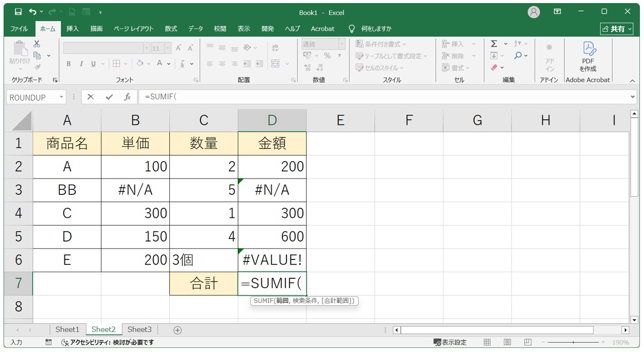Toggle Italic formatting button

coord(81,64)
